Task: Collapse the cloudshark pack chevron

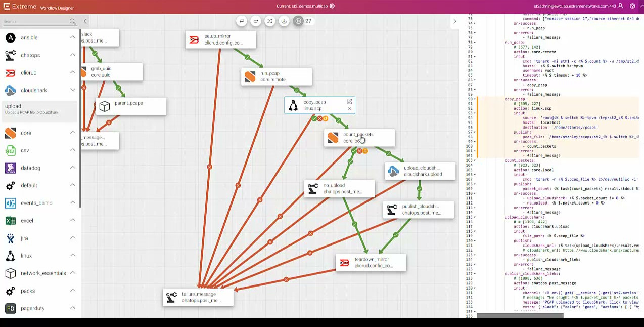Action: coord(73,90)
